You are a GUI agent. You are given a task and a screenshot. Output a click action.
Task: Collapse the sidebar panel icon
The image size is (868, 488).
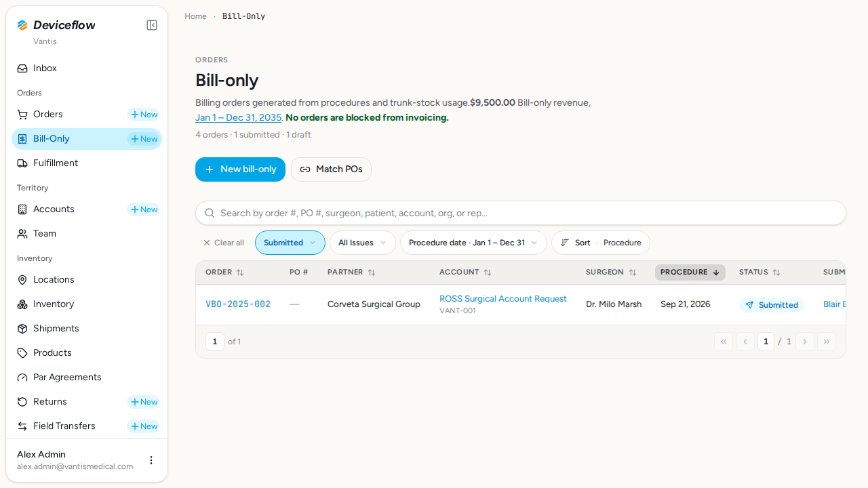(x=152, y=25)
